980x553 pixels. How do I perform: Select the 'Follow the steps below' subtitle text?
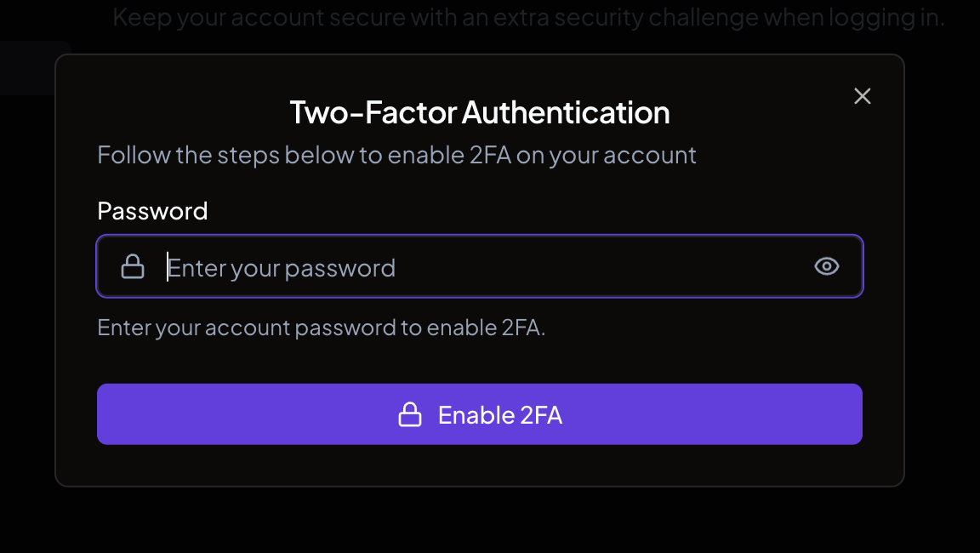pyautogui.click(x=397, y=155)
